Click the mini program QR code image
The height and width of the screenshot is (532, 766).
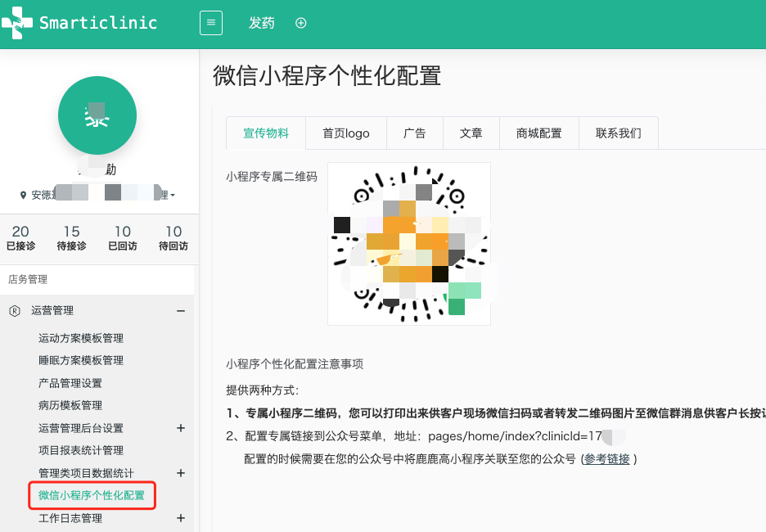pos(409,244)
